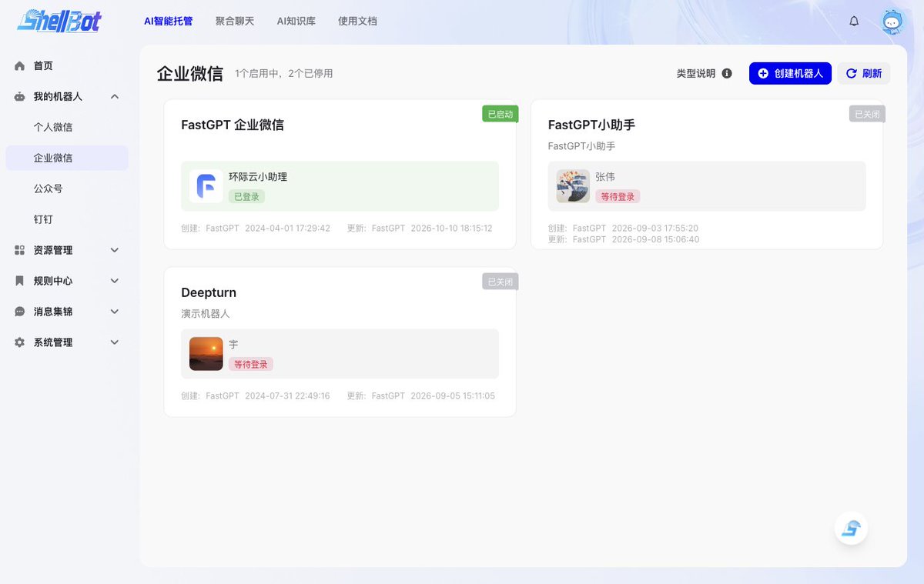Click the sunset avatar of 宇
924x584 pixels.
click(206, 354)
